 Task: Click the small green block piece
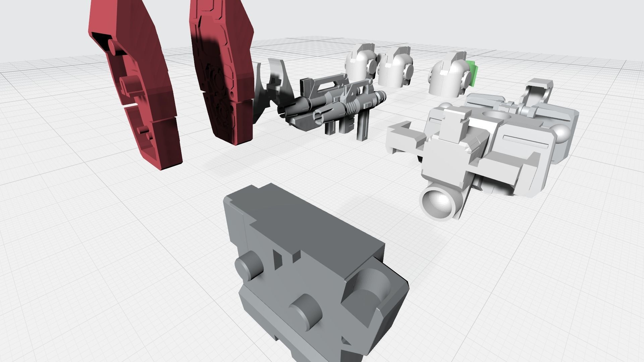coord(474,73)
